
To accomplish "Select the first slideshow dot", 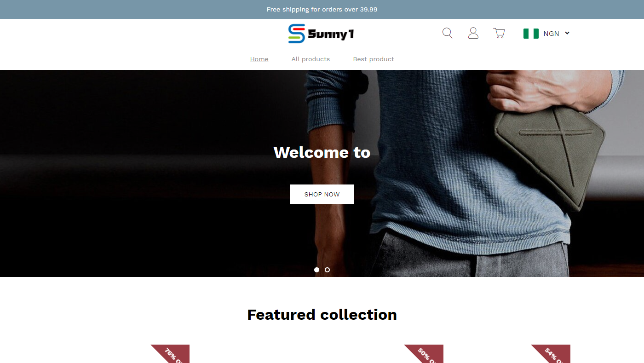I will click(316, 270).
